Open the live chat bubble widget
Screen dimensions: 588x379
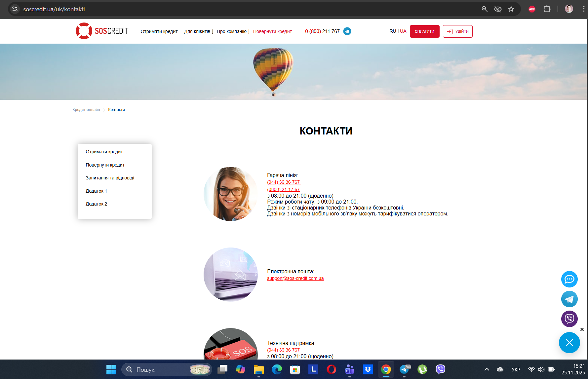[x=569, y=279]
